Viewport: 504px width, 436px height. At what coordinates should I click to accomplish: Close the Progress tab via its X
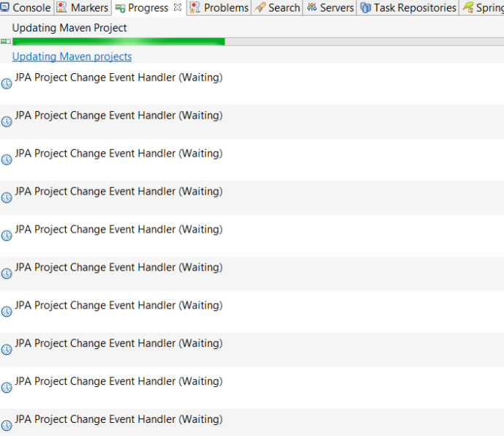pos(178,7)
